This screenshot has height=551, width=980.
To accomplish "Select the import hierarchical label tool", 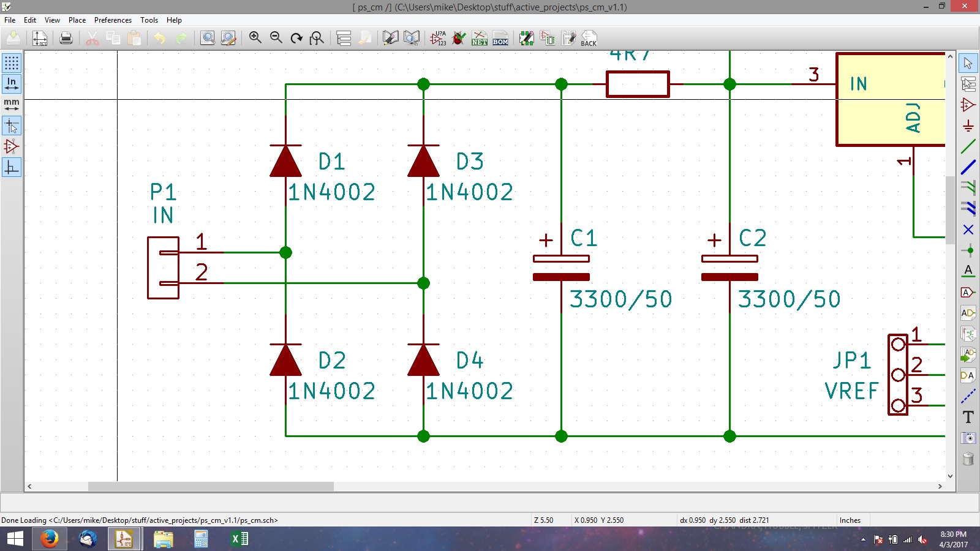I will 968,354.
